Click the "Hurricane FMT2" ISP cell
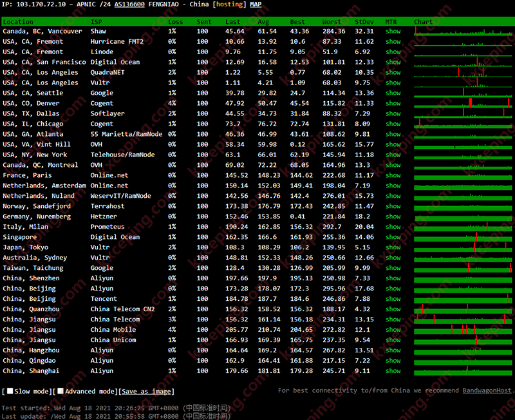The image size is (515, 420). click(x=117, y=41)
